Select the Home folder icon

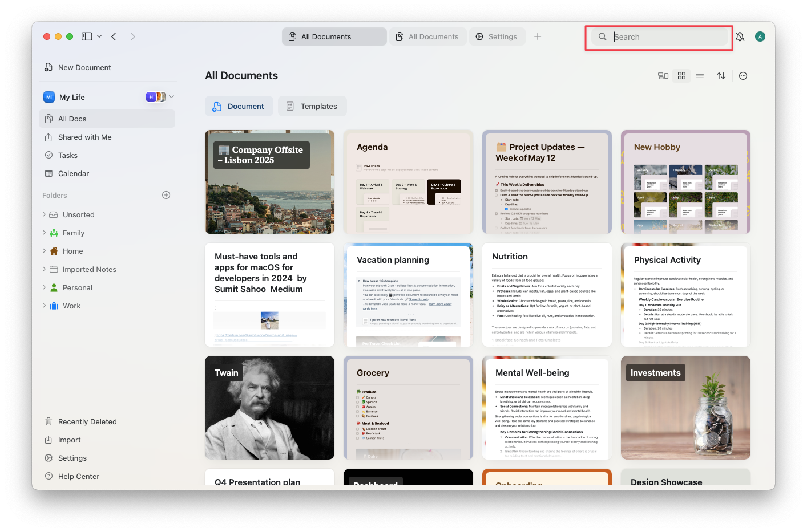point(54,251)
